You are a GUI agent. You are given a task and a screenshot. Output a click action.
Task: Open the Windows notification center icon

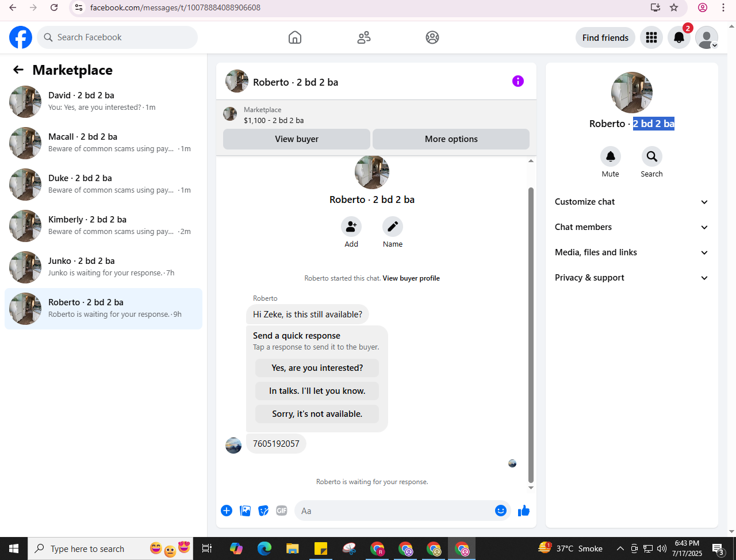[718, 549]
